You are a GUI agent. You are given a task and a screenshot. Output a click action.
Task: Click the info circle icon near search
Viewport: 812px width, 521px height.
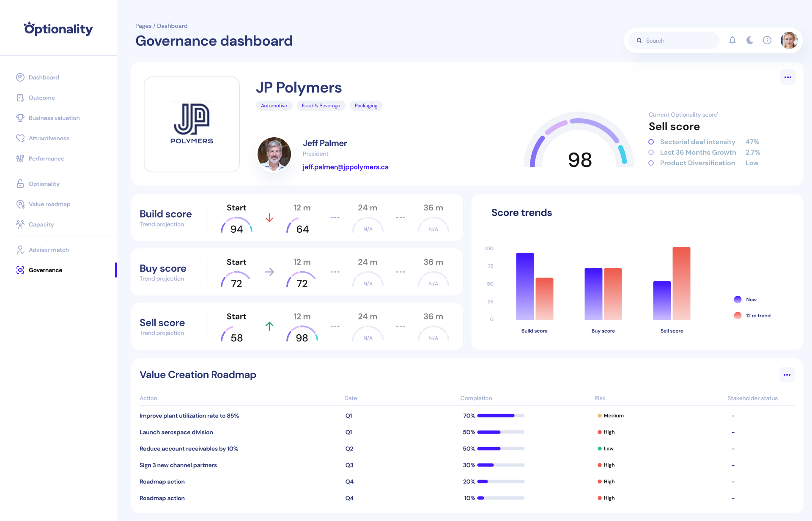(767, 40)
